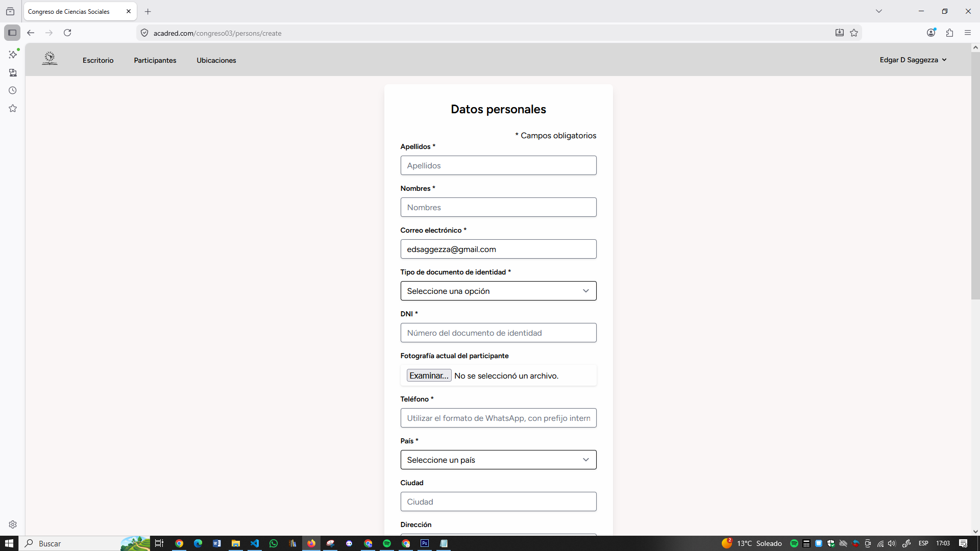Open sidebar customization gear icon
The height and width of the screenshot is (551, 980).
13,524
